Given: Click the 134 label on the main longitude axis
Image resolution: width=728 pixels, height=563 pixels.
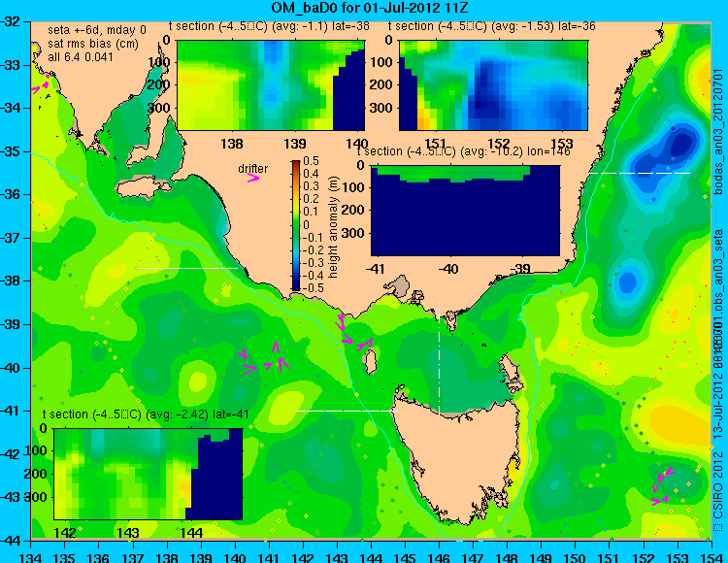Looking at the screenshot, I should pos(31,556).
